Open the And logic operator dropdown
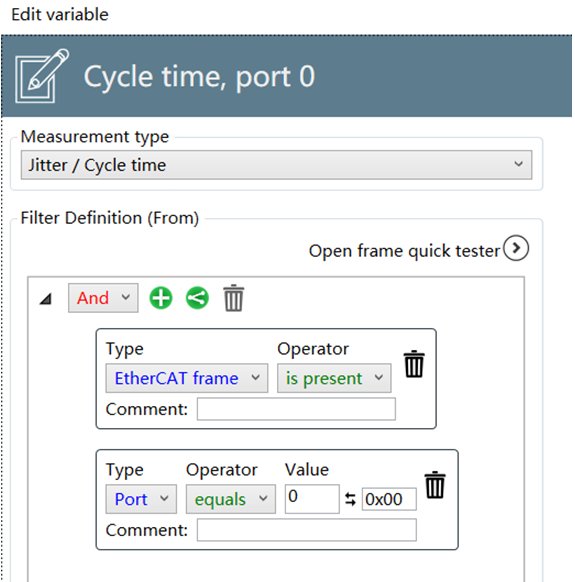Image resolution: width=575 pixels, height=582 pixels. click(x=103, y=298)
